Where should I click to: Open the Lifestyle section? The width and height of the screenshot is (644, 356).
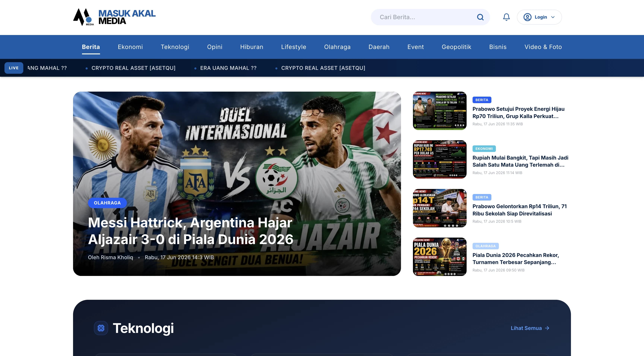pyautogui.click(x=294, y=47)
